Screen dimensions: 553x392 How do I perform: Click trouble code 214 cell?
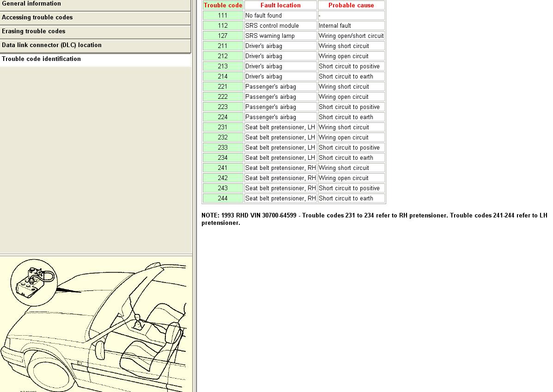coord(223,77)
